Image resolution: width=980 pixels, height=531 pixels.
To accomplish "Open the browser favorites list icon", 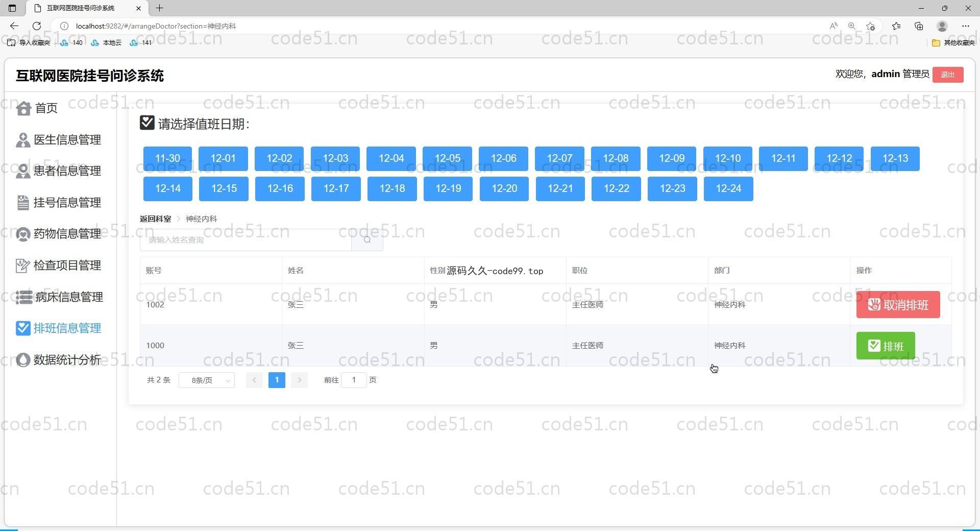I will [x=896, y=26].
